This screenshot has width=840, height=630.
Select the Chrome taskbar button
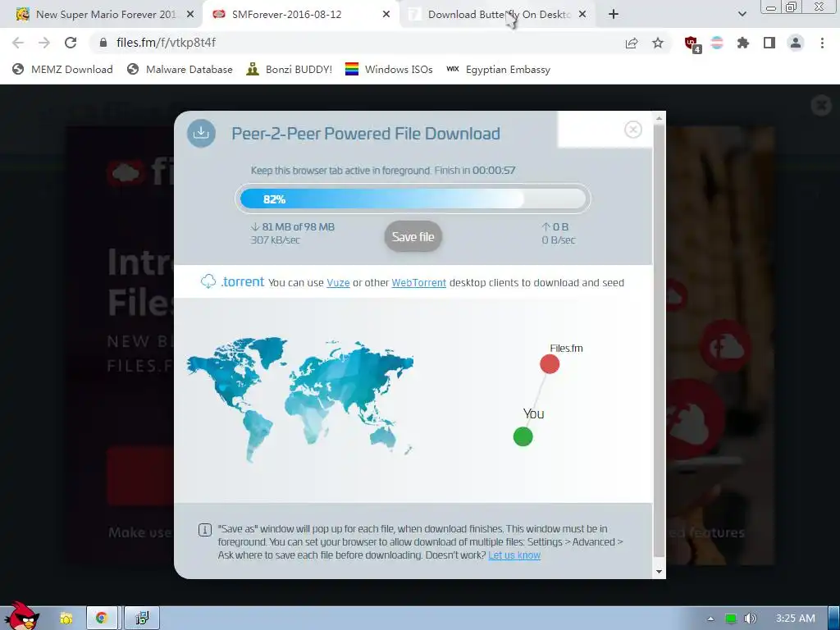pyautogui.click(x=102, y=619)
